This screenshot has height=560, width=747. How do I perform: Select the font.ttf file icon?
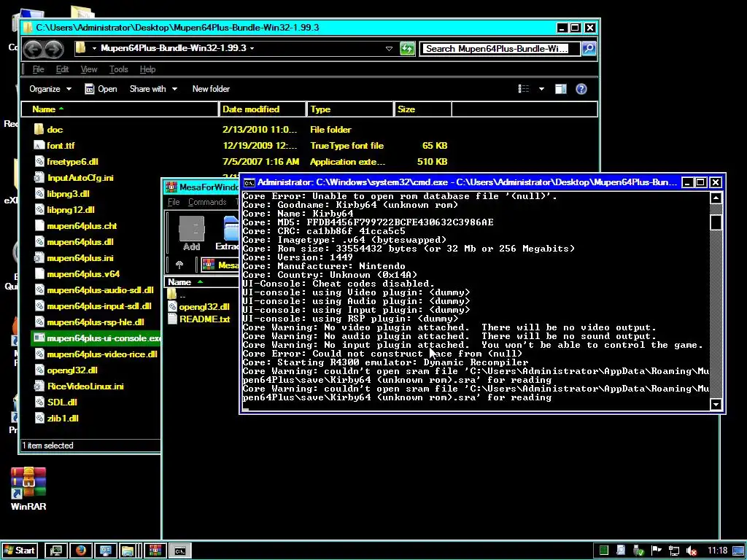click(39, 146)
